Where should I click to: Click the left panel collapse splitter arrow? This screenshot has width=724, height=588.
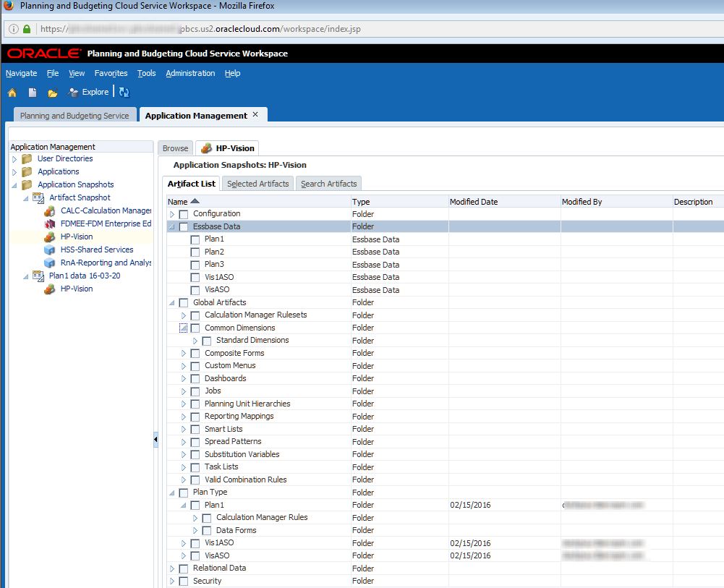coord(156,440)
